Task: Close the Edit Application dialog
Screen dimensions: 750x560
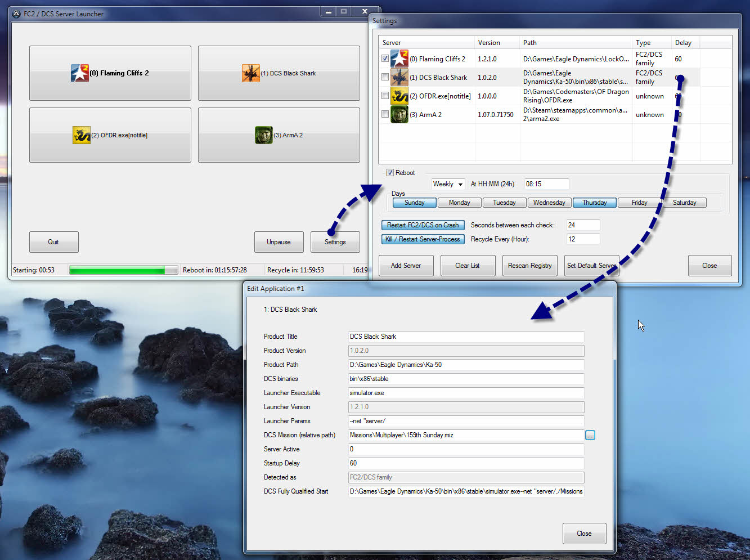Action: (585, 534)
